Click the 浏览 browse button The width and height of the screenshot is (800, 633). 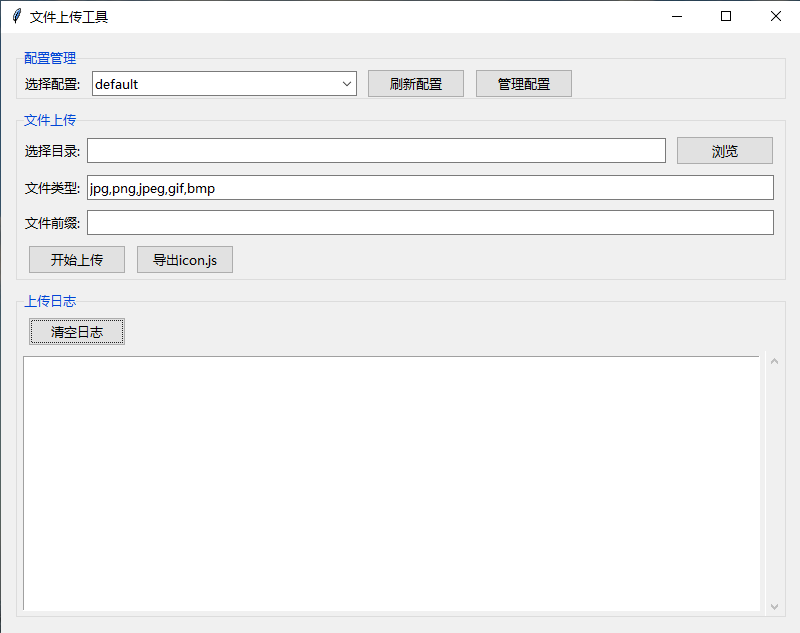[724, 150]
